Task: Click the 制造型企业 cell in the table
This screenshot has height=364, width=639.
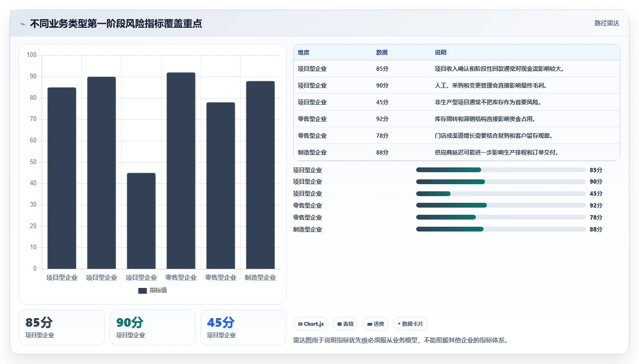Action: pyautogui.click(x=312, y=153)
